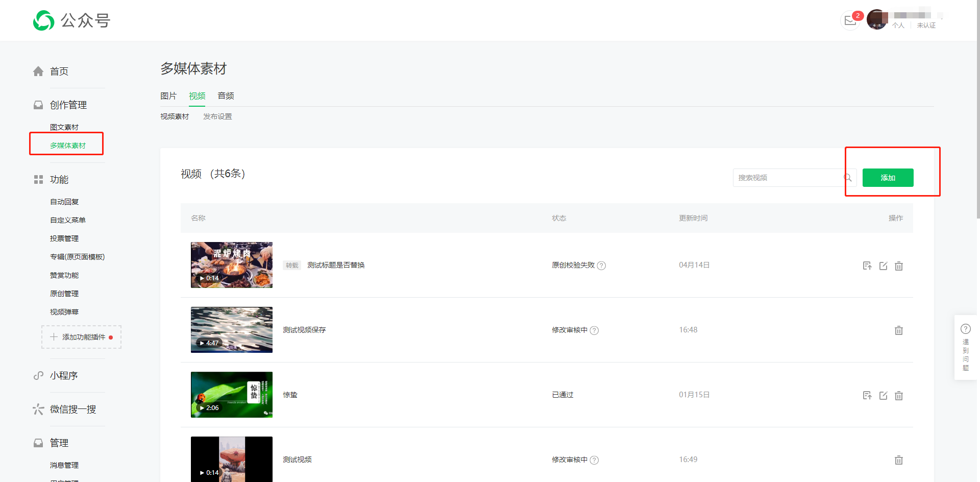This screenshot has height=482, width=980.
Task: Open 视频弹幕 menu item
Action: click(x=64, y=312)
